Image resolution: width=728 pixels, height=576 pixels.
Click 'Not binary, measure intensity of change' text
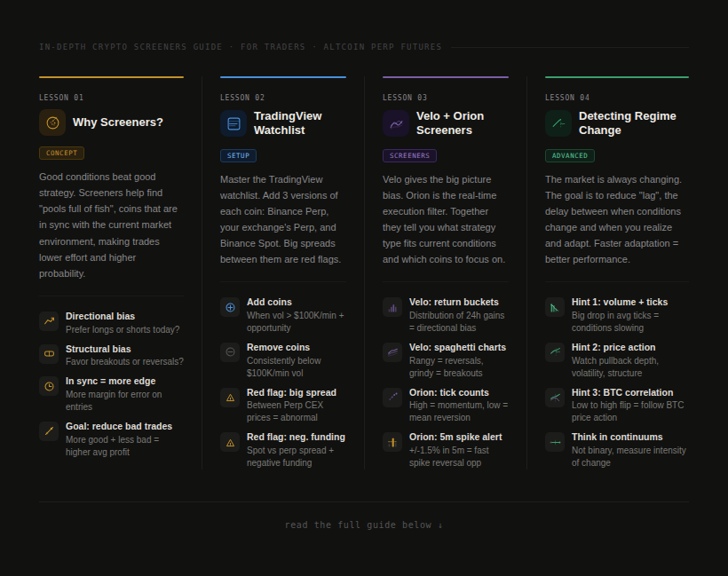click(629, 456)
